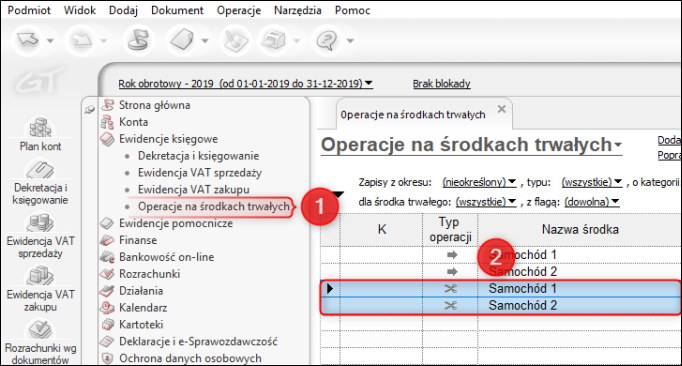This screenshot has height=366, width=682.
Task: Open typu (wszystkie) filter dropdown
Action: [592, 182]
